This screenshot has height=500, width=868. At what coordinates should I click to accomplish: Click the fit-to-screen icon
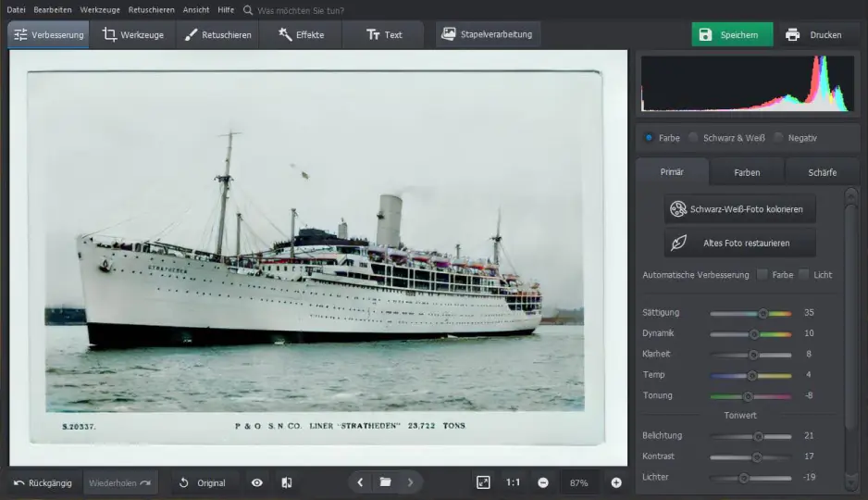point(483,482)
